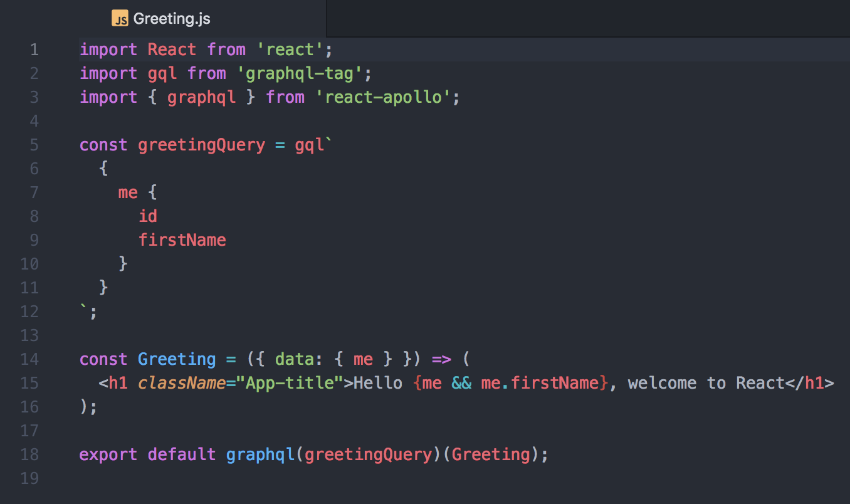850x504 pixels.
Task: Click the firstName field on line 9
Action: pyautogui.click(x=182, y=240)
